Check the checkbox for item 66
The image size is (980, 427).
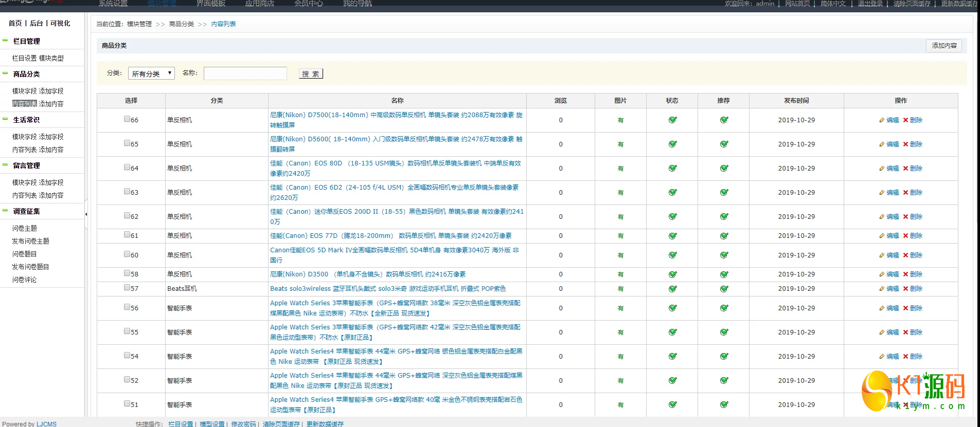[127, 119]
